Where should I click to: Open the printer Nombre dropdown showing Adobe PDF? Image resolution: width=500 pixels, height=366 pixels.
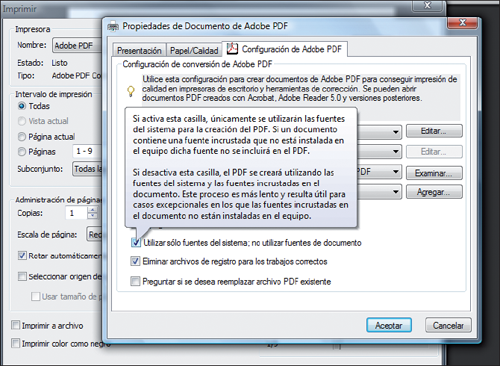pos(77,45)
